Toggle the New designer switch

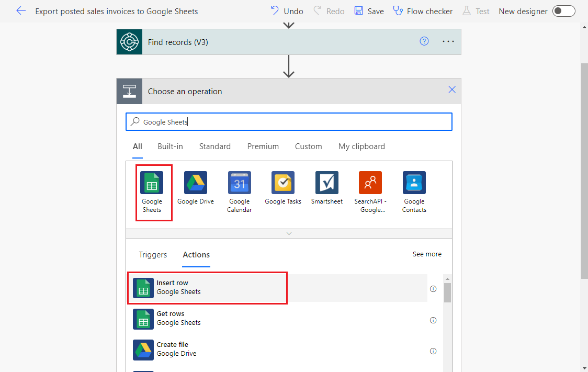point(563,10)
